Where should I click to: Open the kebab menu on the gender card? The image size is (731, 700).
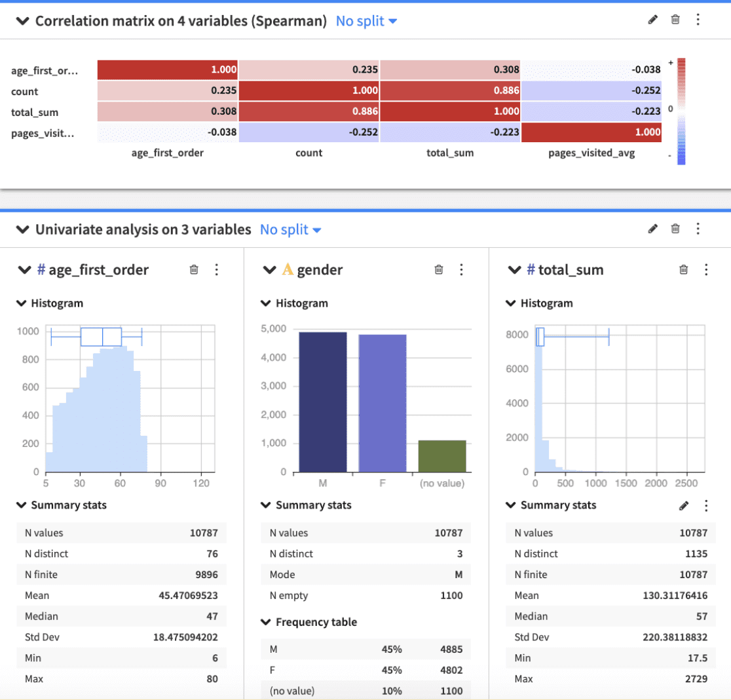click(461, 269)
